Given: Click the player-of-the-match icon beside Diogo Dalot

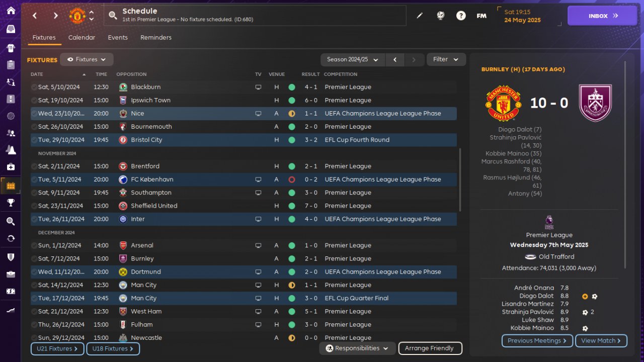Looking at the screenshot, I should pyautogui.click(x=585, y=296).
